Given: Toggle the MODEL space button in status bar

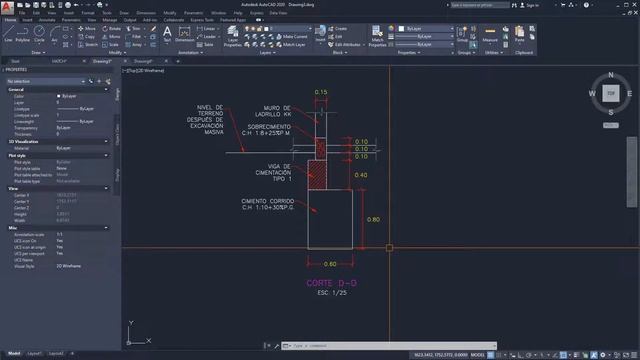Looking at the screenshot, I should click(x=478, y=355).
